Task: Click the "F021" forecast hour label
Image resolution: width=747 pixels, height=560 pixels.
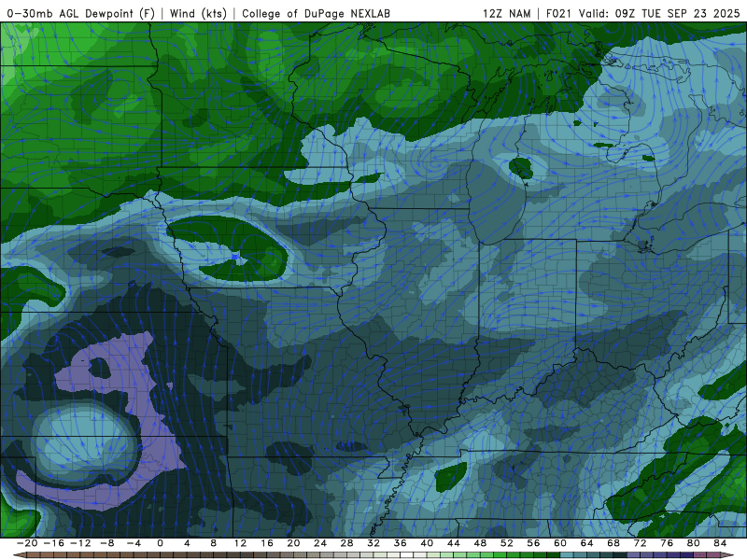Action: point(559,13)
